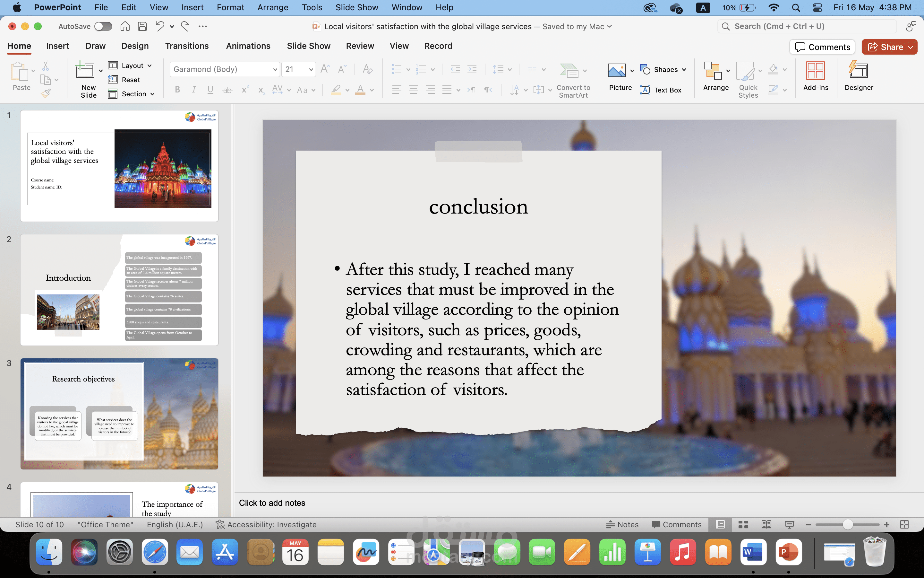Toggle the AutoSave switch

(103, 26)
